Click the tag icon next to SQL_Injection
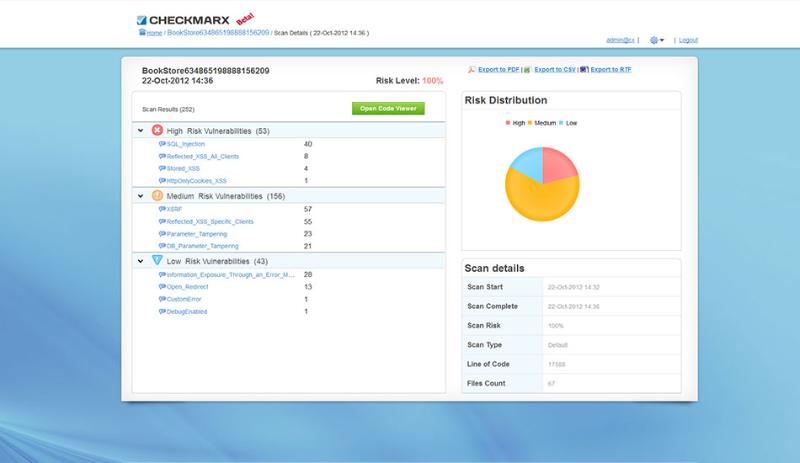This screenshot has width=800, height=463. (162, 144)
